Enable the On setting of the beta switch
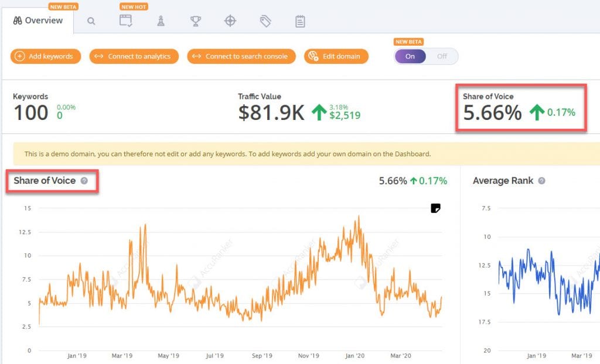 [x=410, y=56]
